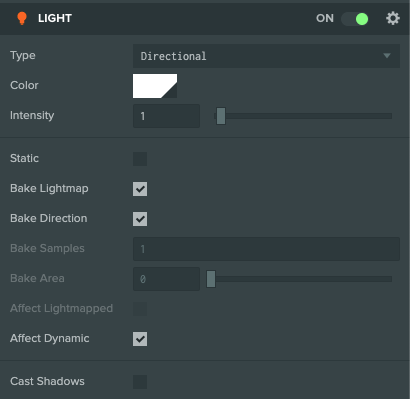Click the Static label

24,158
